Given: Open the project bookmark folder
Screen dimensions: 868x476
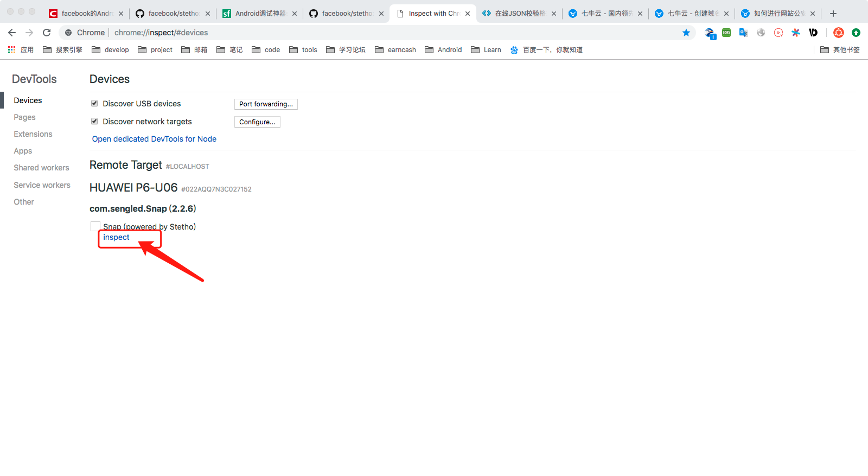Looking at the screenshot, I should [x=155, y=49].
